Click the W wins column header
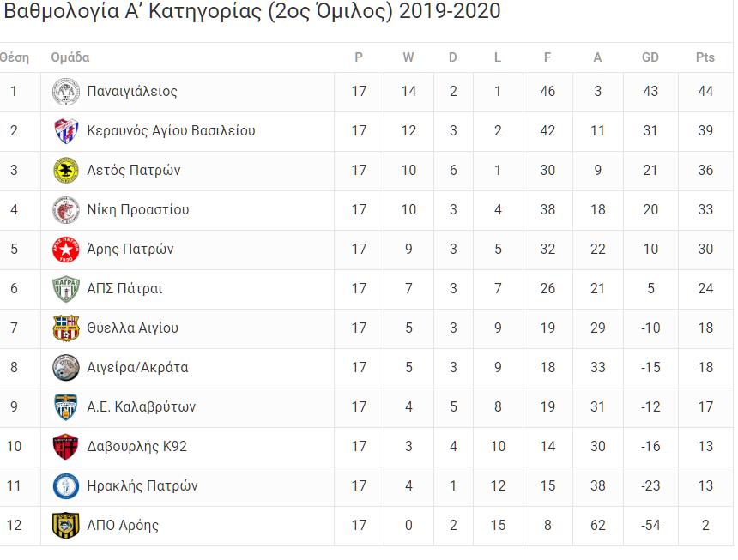 (x=408, y=57)
